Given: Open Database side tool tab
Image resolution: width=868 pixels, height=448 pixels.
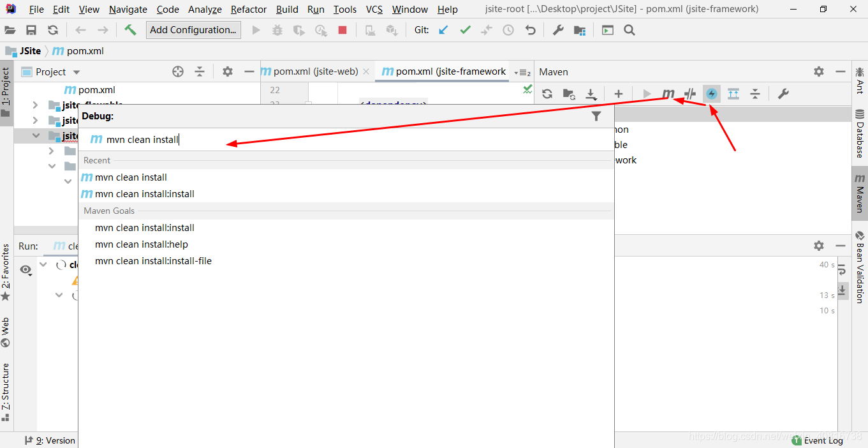Looking at the screenshot, I should 860,134.
